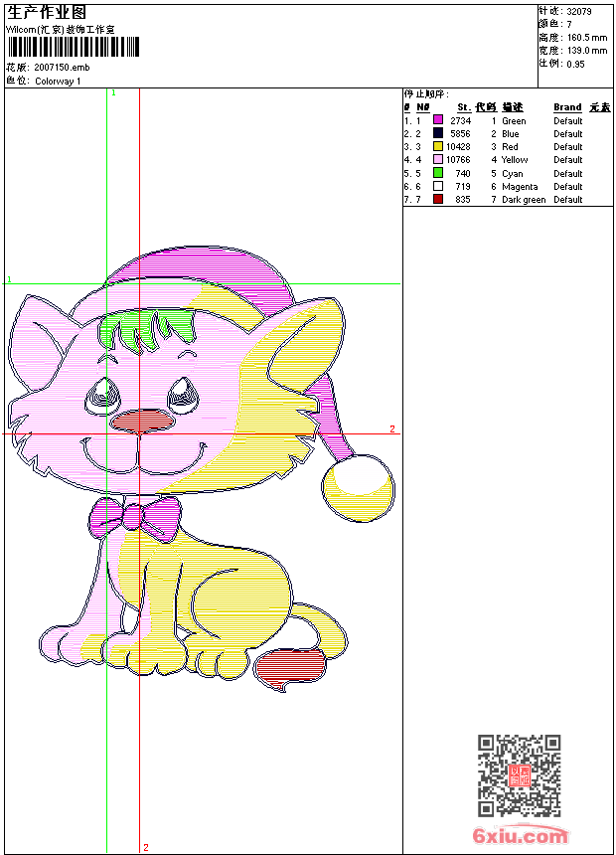Click the 'Cyan' description text
Screen dimensions: 616x855
coord(513,174)
